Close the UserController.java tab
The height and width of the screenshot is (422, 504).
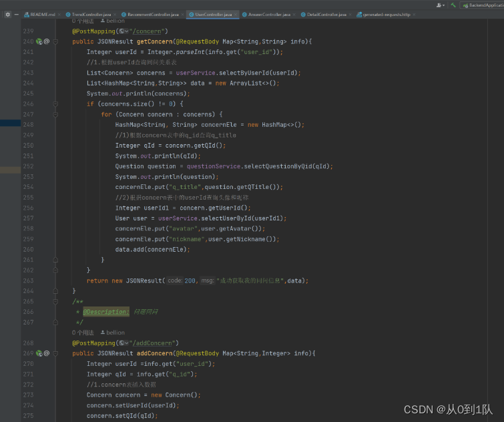coord(236,15)
